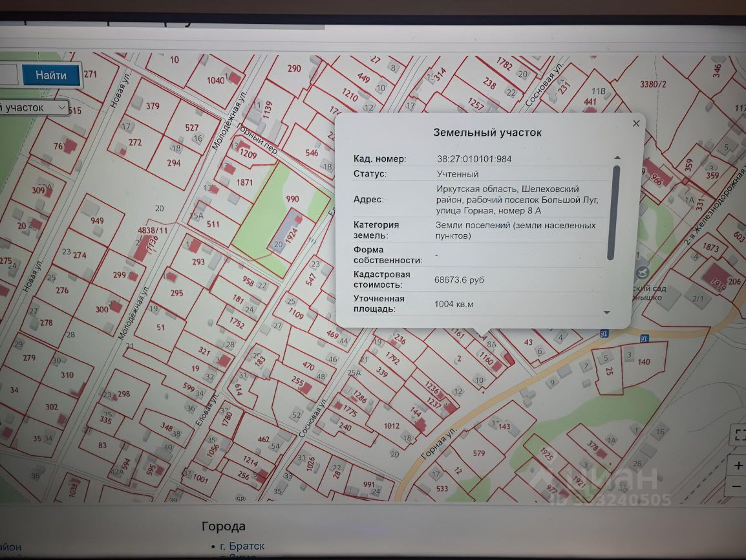746x560 pixels.
Task: Click the Земельный участок popup title
Action: [x=487, y=133]
